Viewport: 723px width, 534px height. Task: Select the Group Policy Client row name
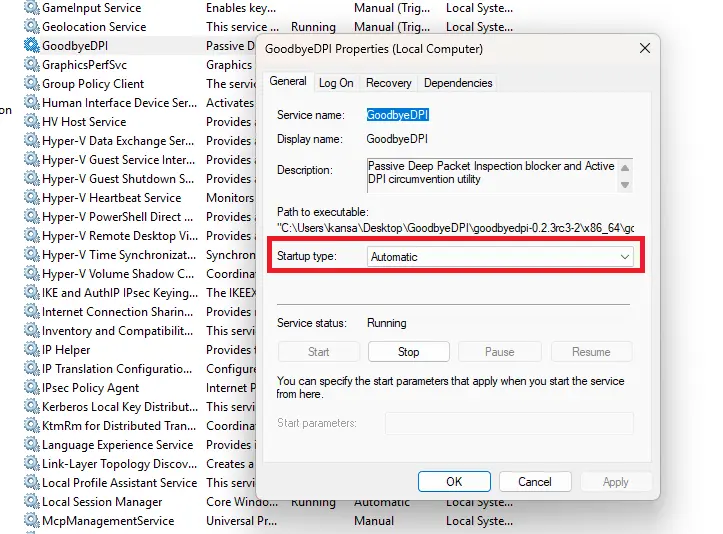pos(93,84)
